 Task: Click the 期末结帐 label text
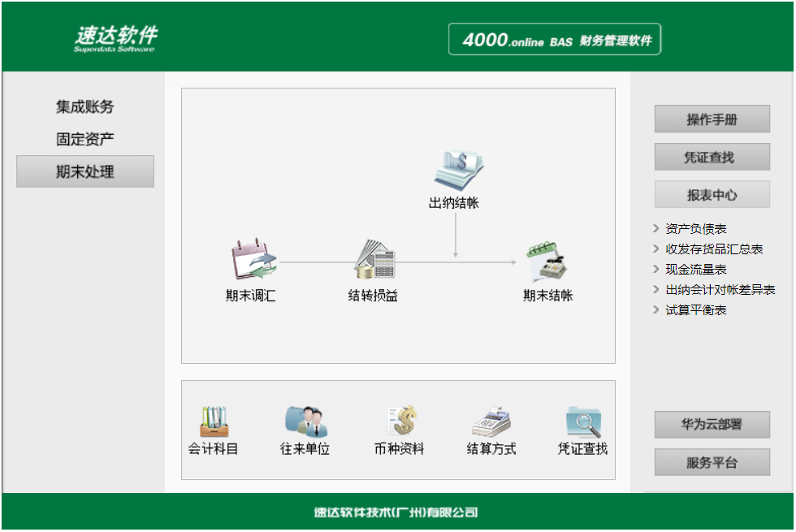(x=547, y=296)
